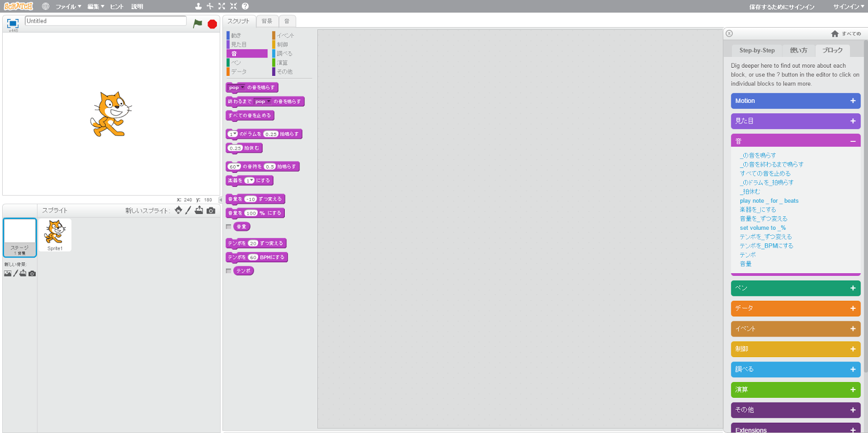Open the 使い方 tips tab
This screenshot has height=433, width=868.
pos(799,50)
